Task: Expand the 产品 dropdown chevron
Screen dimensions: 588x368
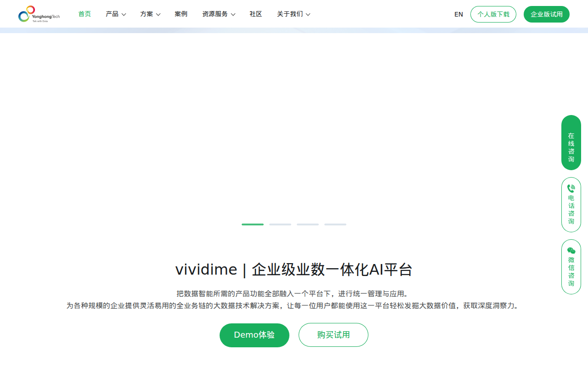Action: [x=124, y=15]
